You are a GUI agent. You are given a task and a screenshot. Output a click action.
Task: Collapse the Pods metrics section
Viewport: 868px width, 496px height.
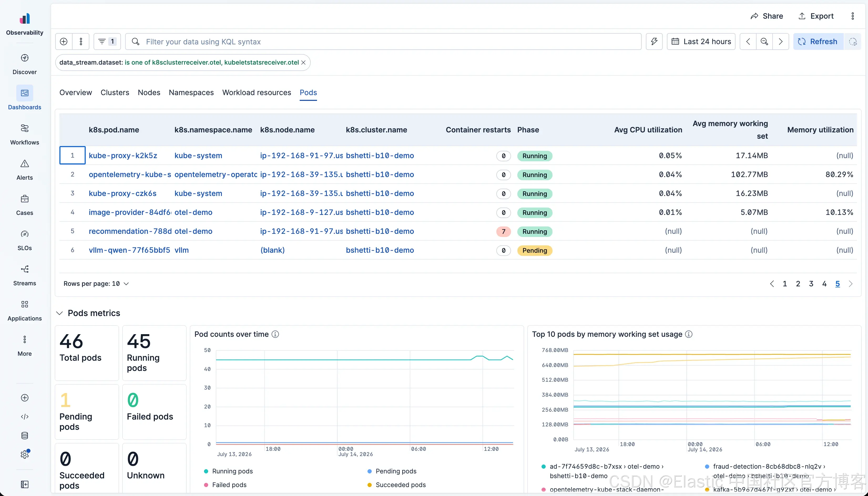click(x=59, y=313)
